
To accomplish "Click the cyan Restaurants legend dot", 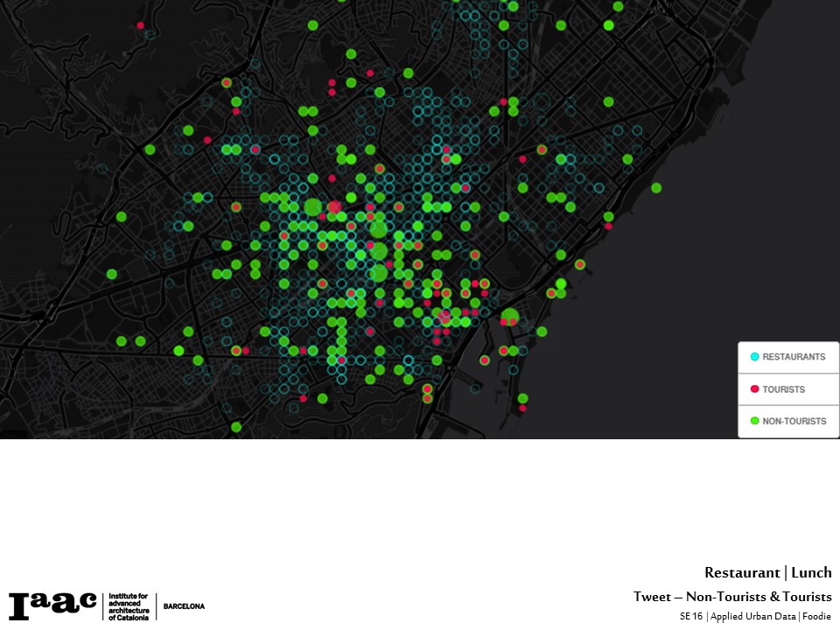I will 754,357.
